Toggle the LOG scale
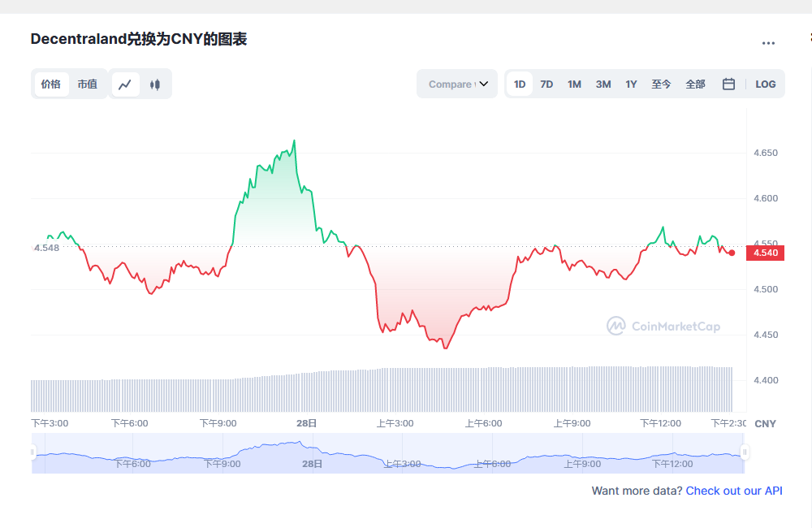This screenshot has height=528, width=812. pyautogui.click(x=766, y=84)
